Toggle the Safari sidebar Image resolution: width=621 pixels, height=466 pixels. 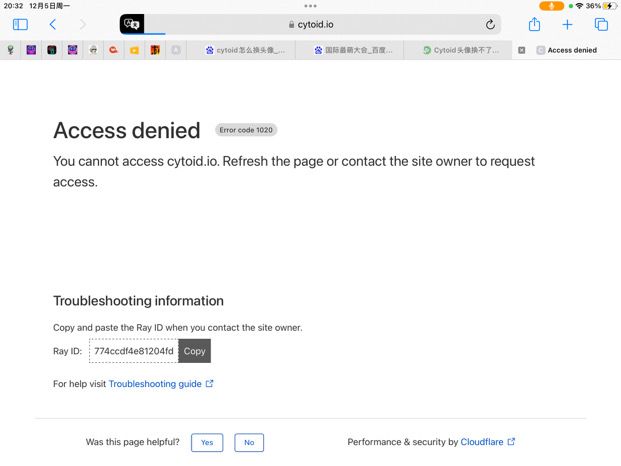pyautogui.click(x=20, y=24)
